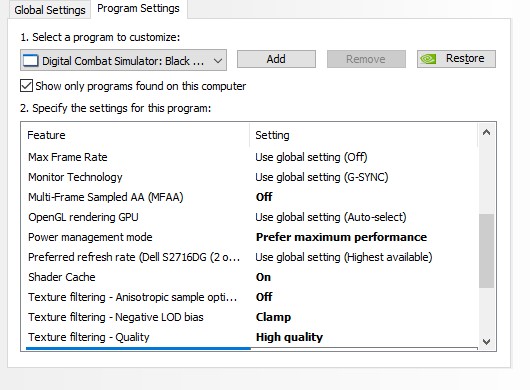530x390 pixels.
Task: Click the NVIDIA logo on Restore button
Action: point(428,59)
